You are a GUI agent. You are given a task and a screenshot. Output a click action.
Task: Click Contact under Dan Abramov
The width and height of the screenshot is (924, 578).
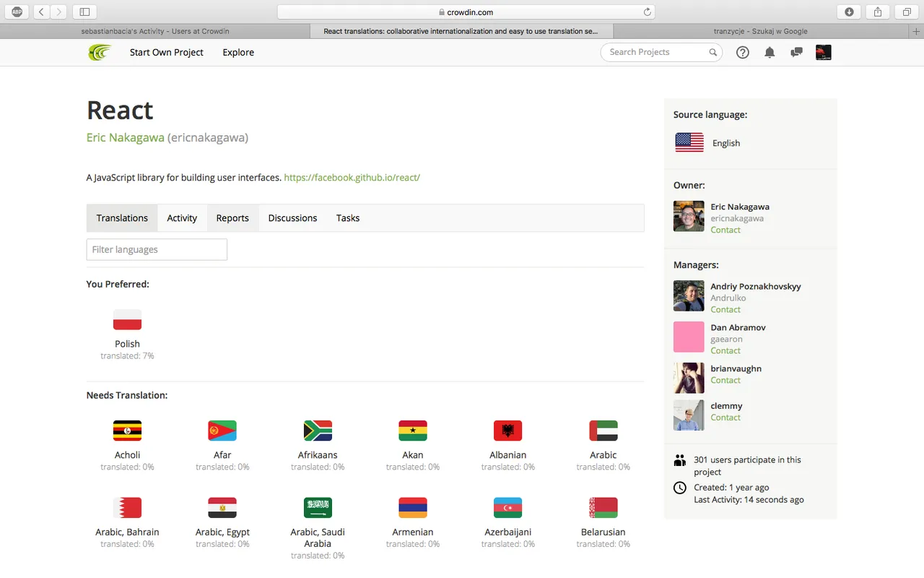725,350
